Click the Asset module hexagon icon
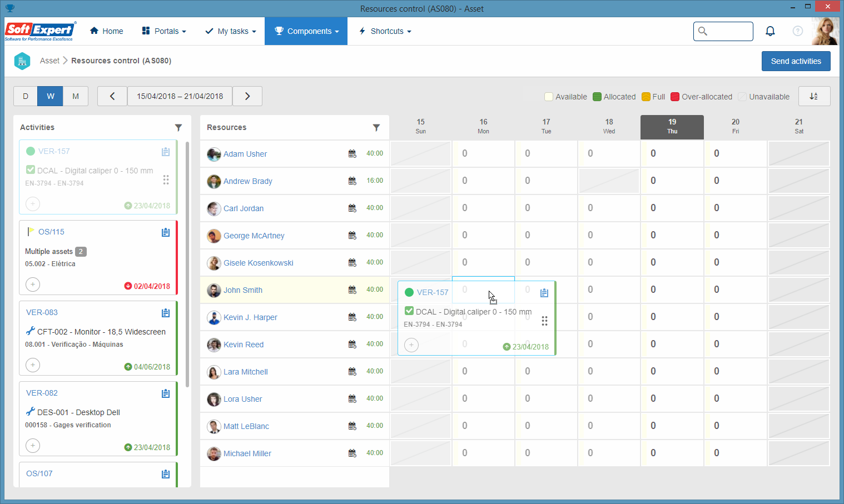 [x=22, y=61]
